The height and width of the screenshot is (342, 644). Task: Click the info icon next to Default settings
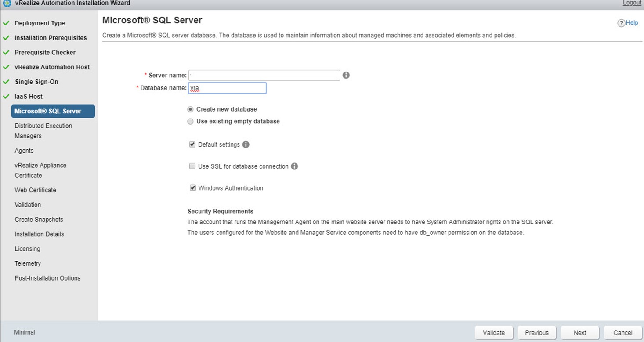pyautogui.click(x=246, y=144)
